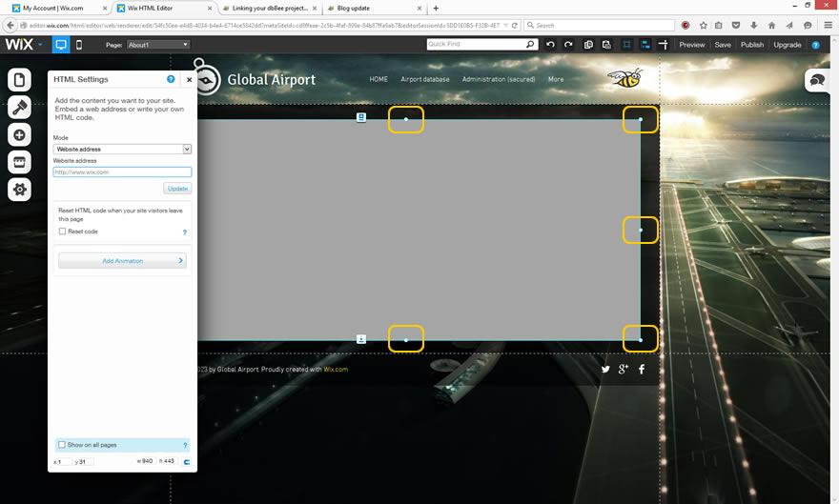
Task: Copy the selected element
Action: point(588,45)
